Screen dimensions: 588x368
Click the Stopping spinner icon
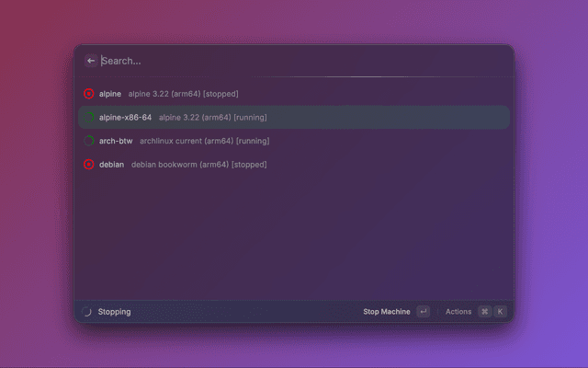87,312
